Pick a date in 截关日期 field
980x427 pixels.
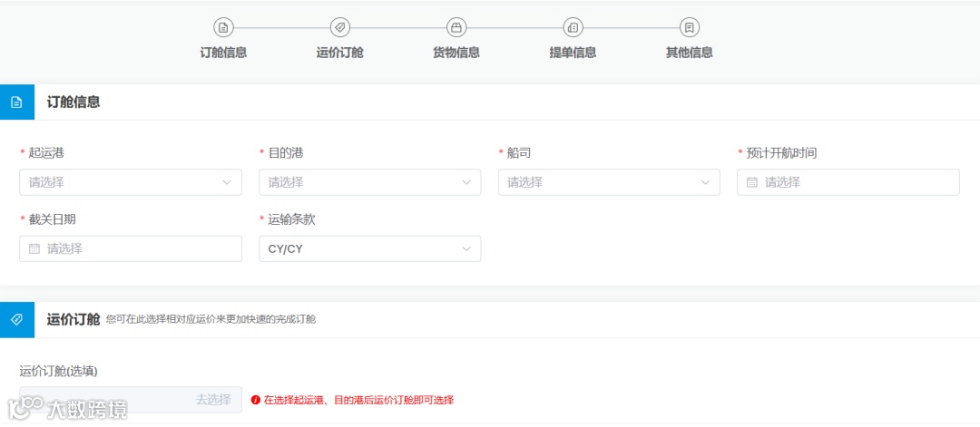(x=131, y=248)
